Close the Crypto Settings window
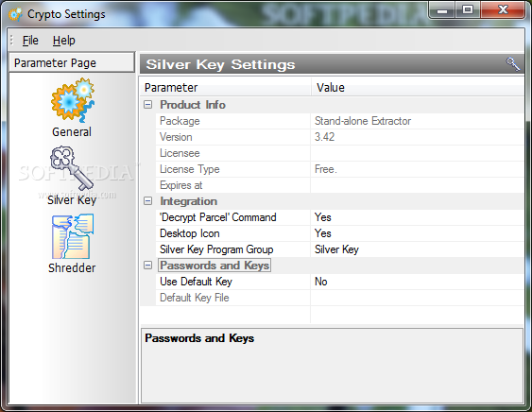Image resolution: width=532 pixels, height=412 pixels. click(503, 10)
